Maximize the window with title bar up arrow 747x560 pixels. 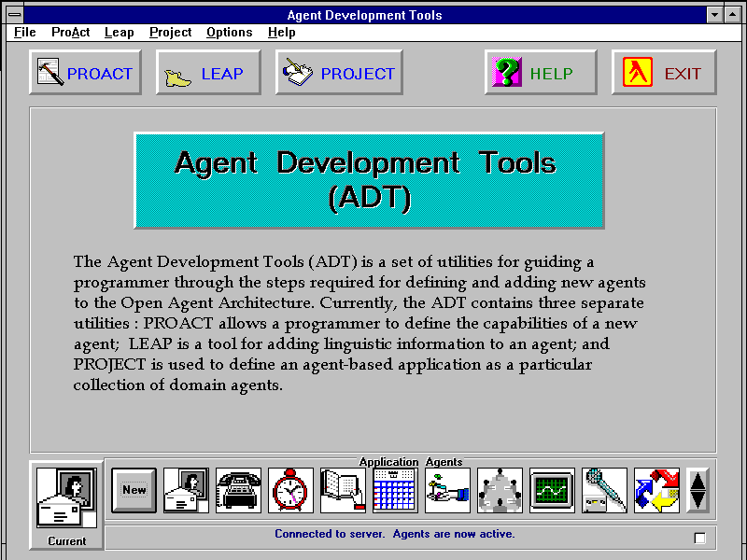732,15
